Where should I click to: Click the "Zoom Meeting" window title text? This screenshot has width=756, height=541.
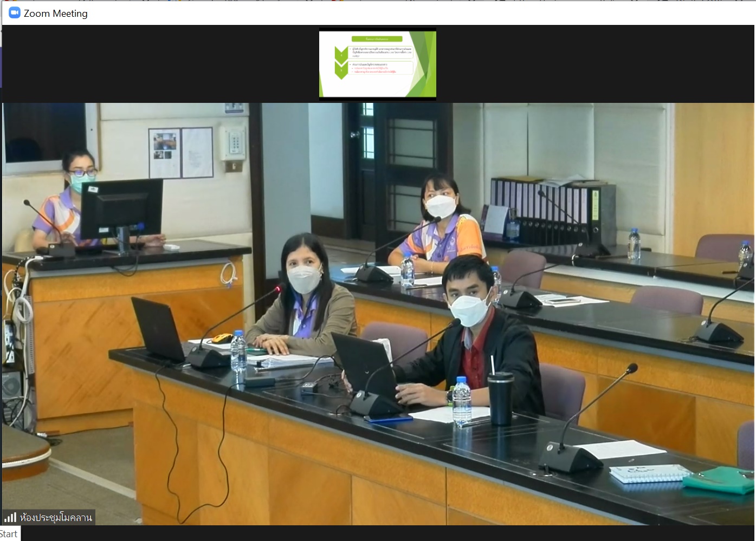pyautogui.click(x=55, y=14)
